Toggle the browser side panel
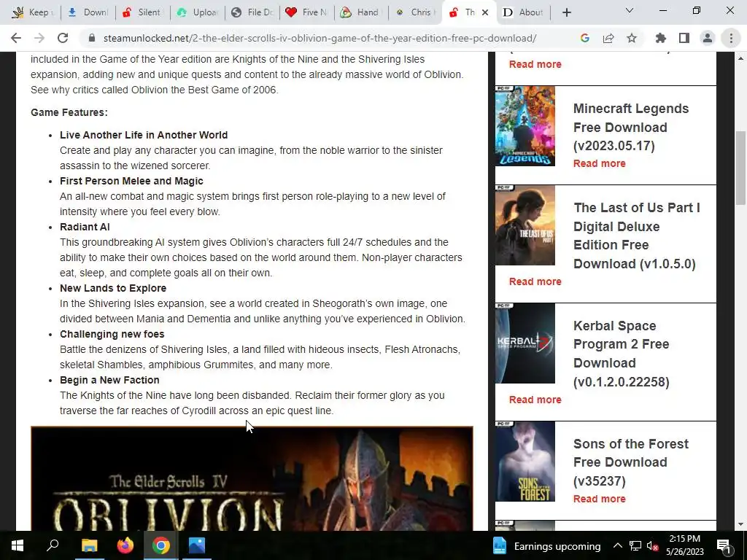 coord(684,38)
